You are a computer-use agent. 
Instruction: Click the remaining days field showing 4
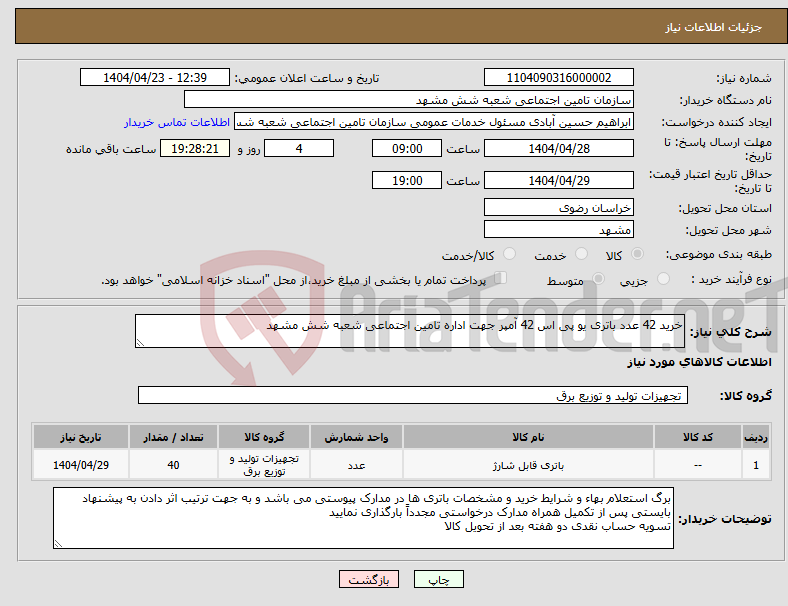[299, 148]
